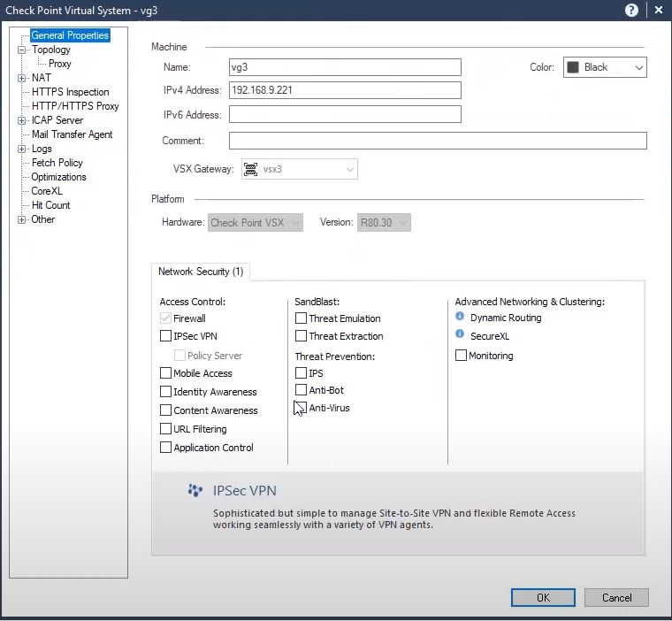Select General Properties in the tree

pos(70,35)
